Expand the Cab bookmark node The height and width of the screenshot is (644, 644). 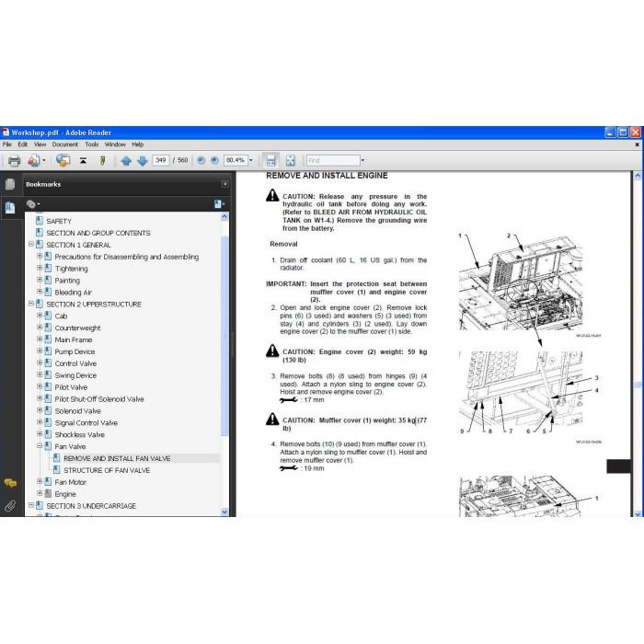tap(40, 316)
